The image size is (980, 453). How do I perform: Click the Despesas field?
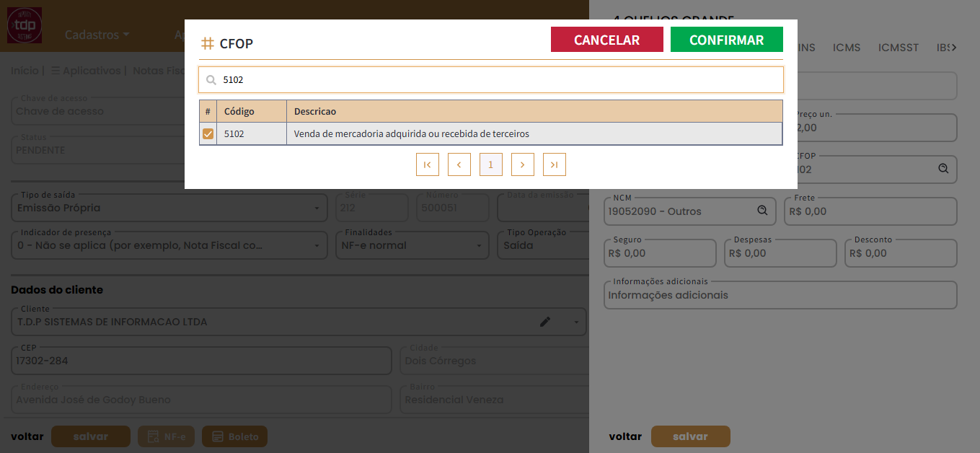tap(780, 253)
